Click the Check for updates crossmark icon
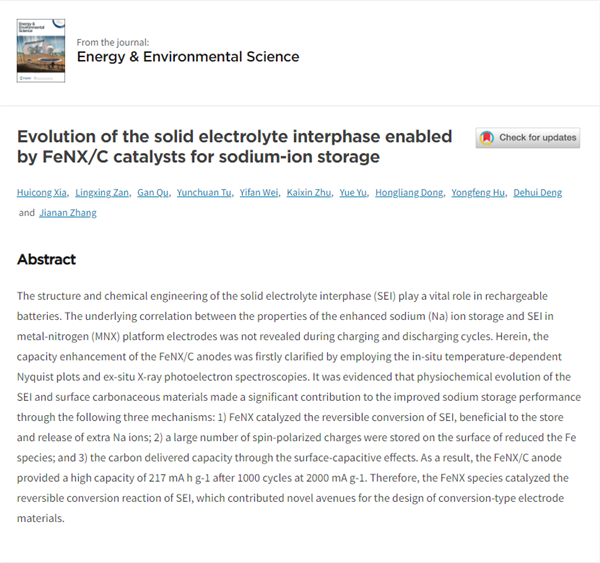The width and height of the screenshot is (600, 563). point(487,138)
